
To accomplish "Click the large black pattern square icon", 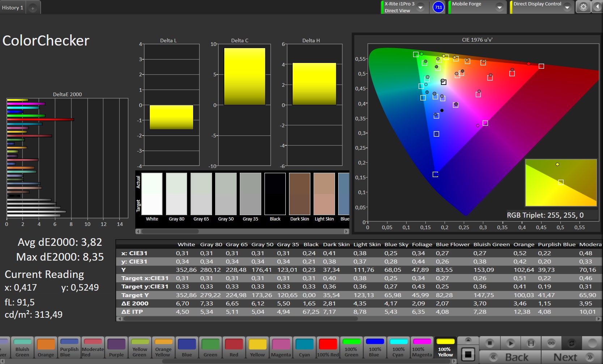I will 468,354.
